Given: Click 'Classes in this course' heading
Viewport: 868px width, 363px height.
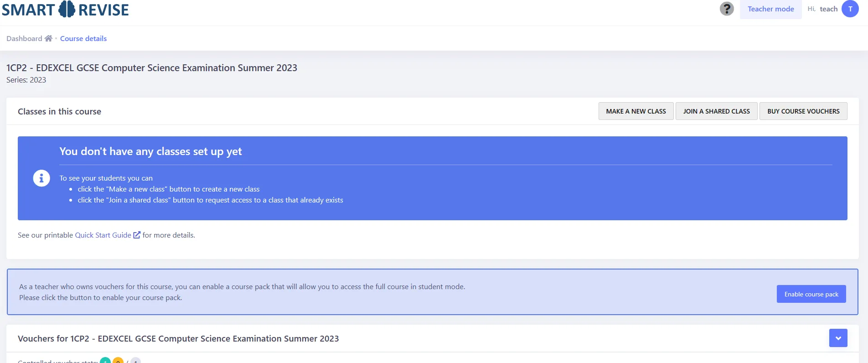Looking at the screenshot, I should coord(59,111).
